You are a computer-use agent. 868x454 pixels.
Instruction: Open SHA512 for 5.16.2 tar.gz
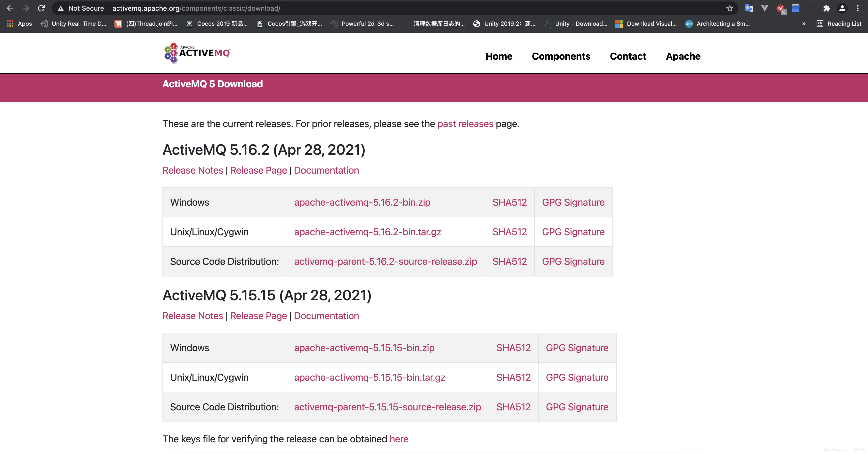click(x=509, y=232)
